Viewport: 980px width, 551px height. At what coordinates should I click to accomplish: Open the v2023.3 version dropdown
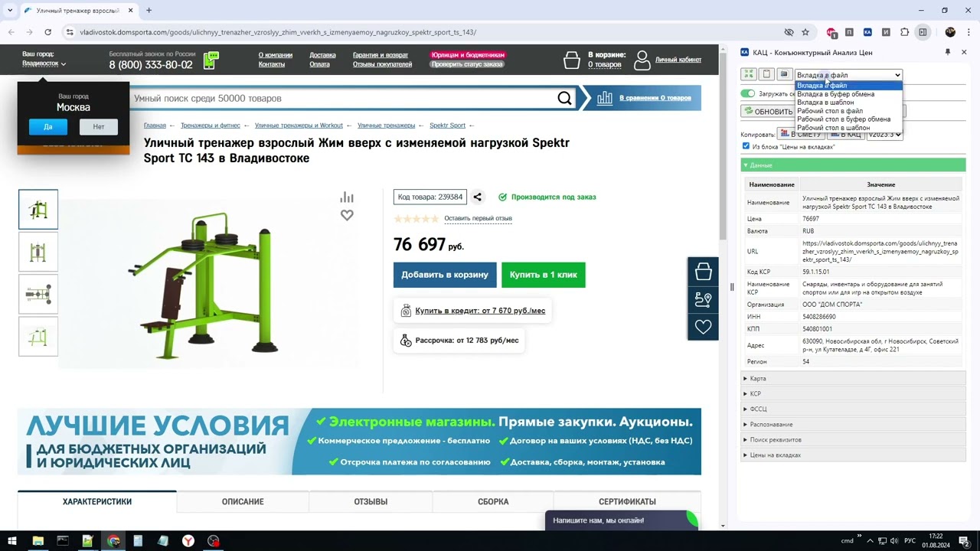[x=884, y=135]
